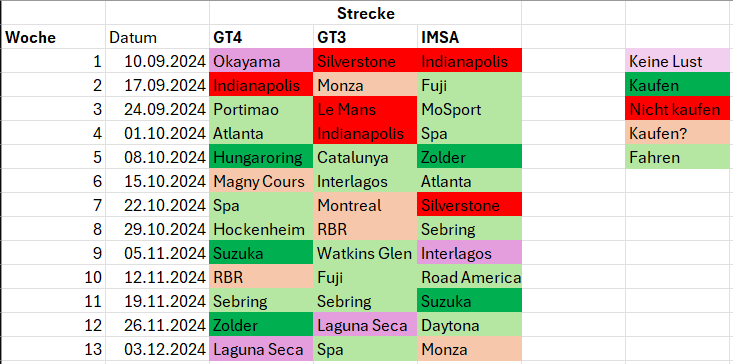Viewport: 733px width, 364px height.
Task: Click the Road America cell
Action: click(x=469, y=277)
